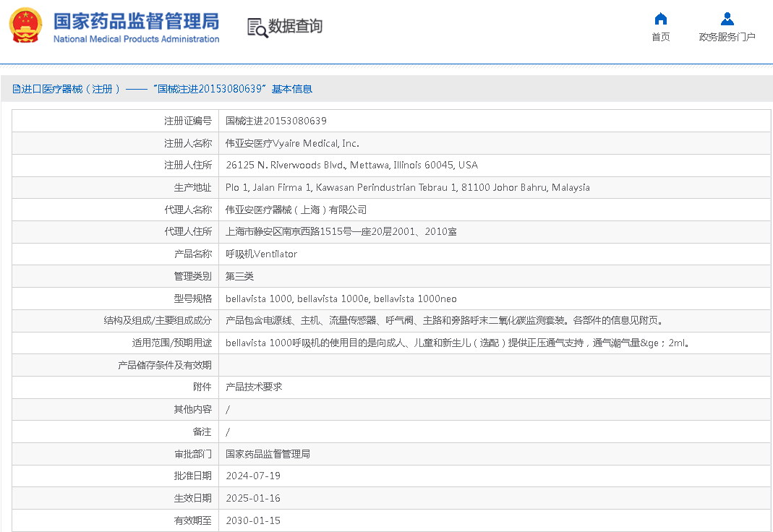773x532 pixels.
Task: Click the 国家药品监督管理局 site title
Action: 136,20
